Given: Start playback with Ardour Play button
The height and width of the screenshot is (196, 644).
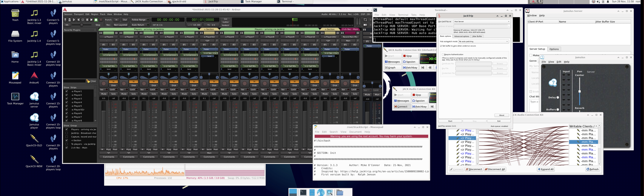Looking at the screenshot, I should 91,20.
